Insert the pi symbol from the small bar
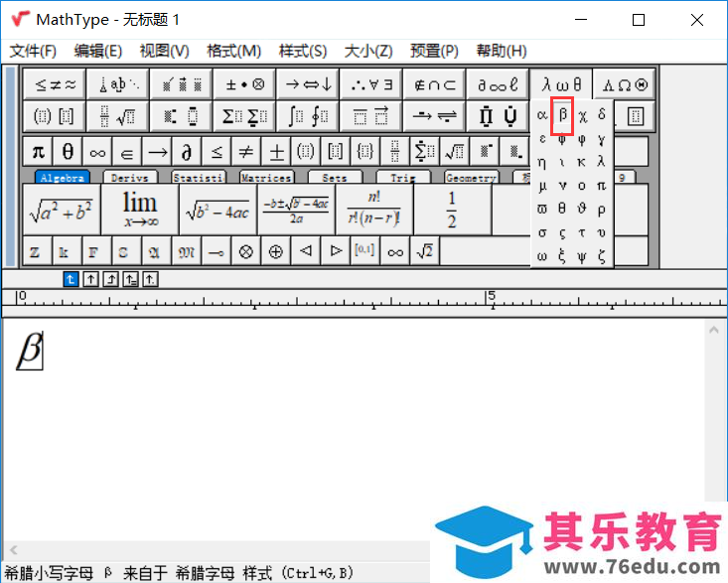The height and width of the screenshot is (583, 728). (x=38, y=151)
